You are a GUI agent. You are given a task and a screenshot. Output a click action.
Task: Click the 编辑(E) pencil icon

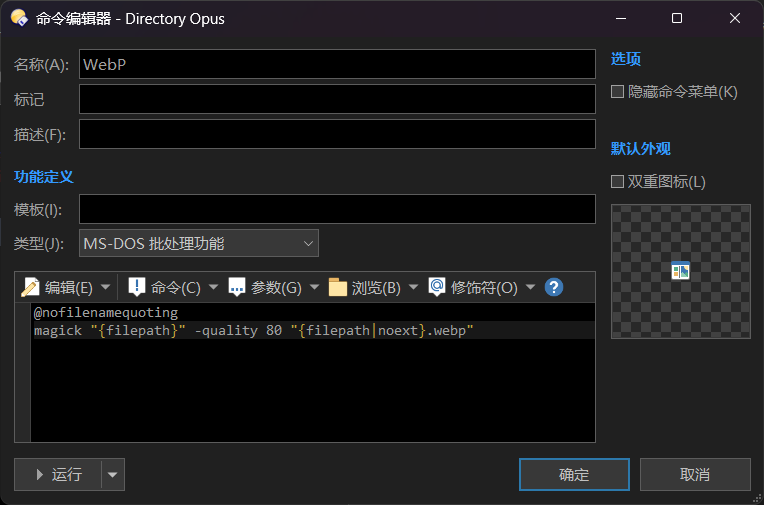click(30, 288)
